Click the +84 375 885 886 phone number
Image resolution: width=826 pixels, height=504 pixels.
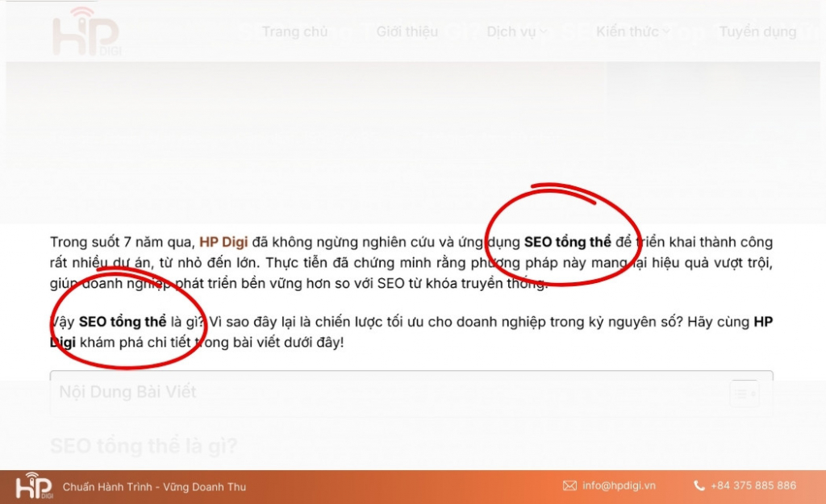(x=753, y=485)
